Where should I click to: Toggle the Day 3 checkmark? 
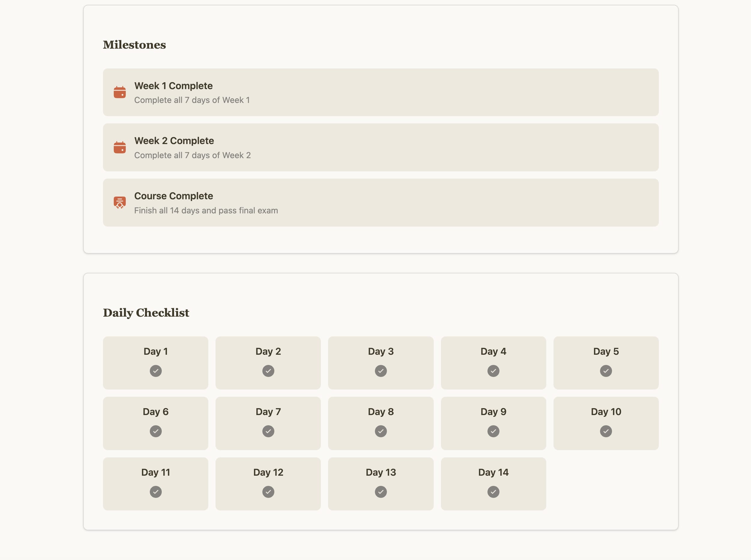[x=381, y=371]
